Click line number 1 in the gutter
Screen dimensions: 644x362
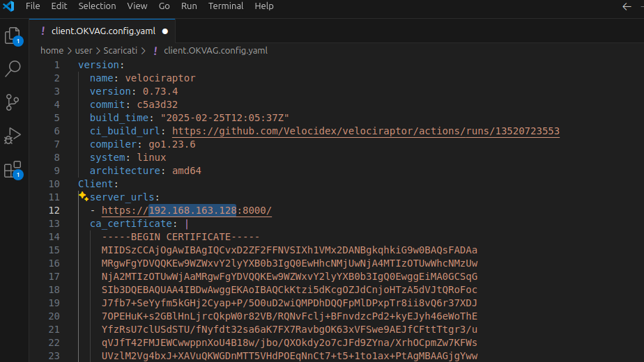[56, 65]
